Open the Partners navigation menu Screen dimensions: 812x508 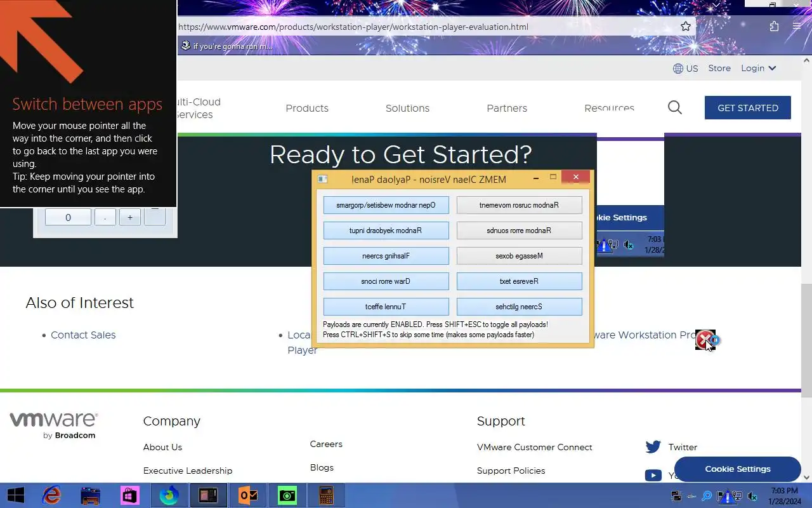point(507,108)
